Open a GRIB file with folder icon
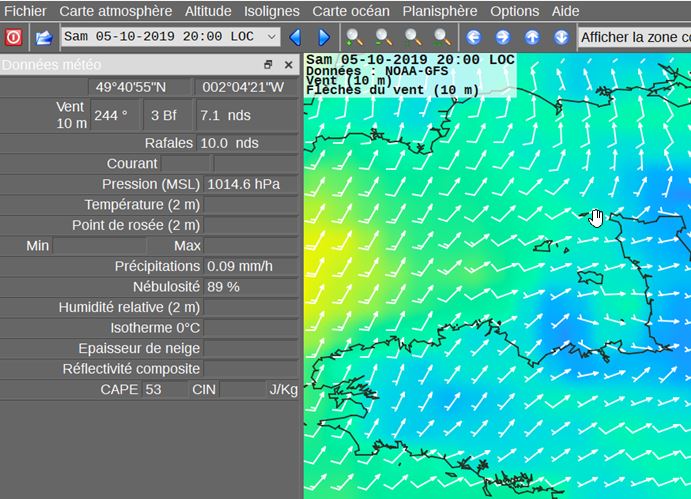This screenshot has width=691, height=499. click(44, 37)
